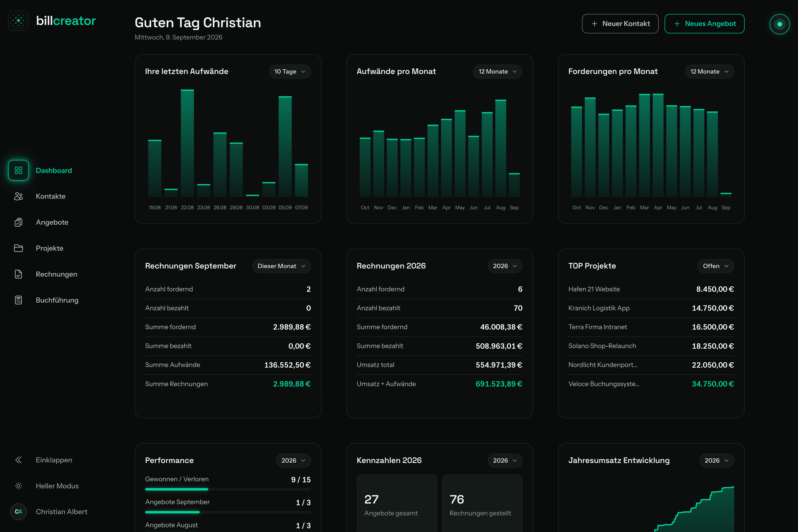Create a Neuer Kontakt

(x=620, y=24)
